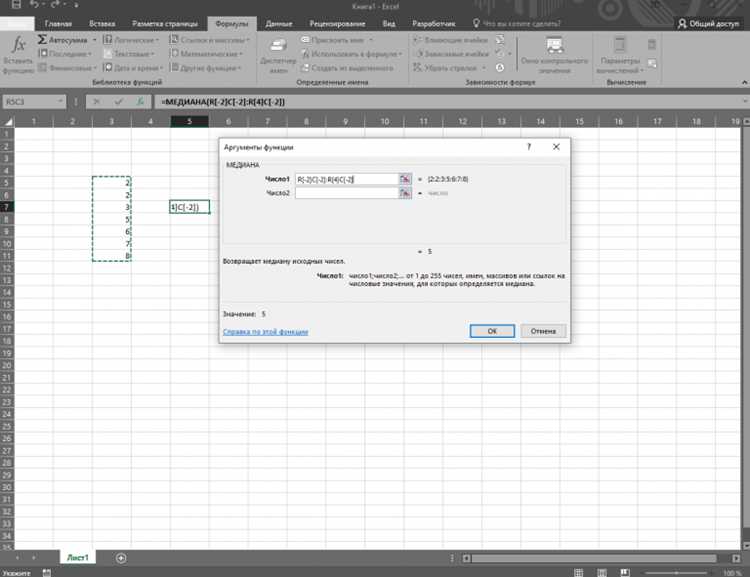Screen dimensions: 750x577
Task: Click Trace Precedents
Action: 451,40
